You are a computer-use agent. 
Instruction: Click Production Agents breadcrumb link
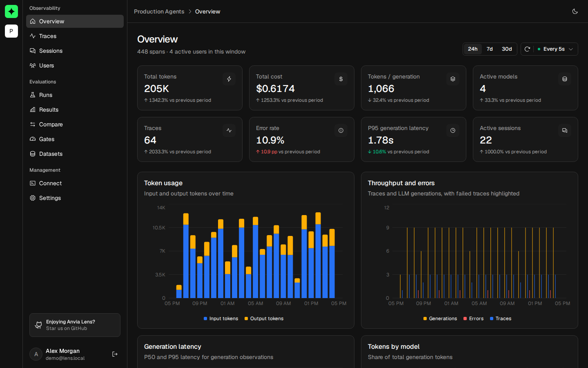point(159,11)
